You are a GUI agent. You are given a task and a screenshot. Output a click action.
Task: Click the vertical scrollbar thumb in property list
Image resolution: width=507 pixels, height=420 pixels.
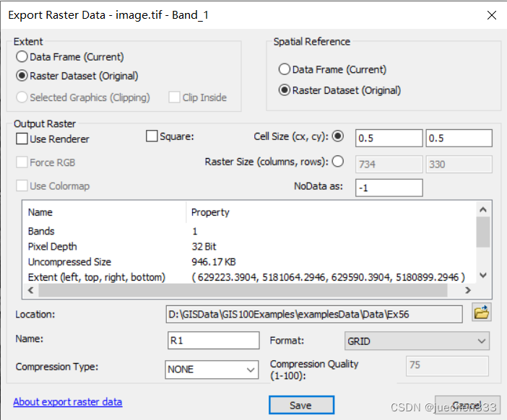pyautogui.click(x=483, y=232)
